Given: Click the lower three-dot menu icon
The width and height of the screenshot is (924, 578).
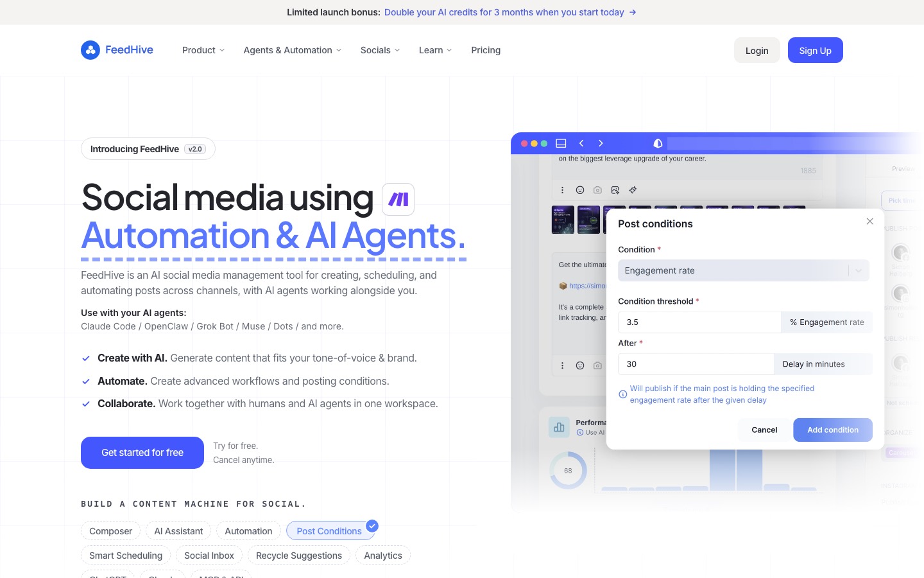Looking at the screenshot, I should pyautogui.click(x=562, y=365).
